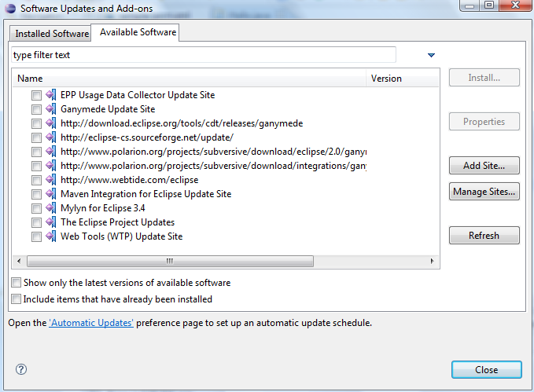Viewport: 534px width, 392px height.
Task: Select EPP Usage Data Collector Update Site text
Action: tap(138, 95)
